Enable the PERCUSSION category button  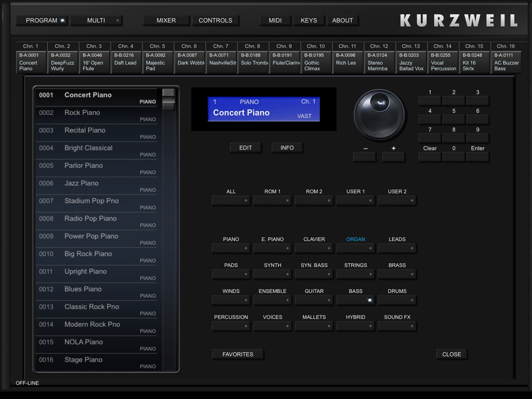231,326
